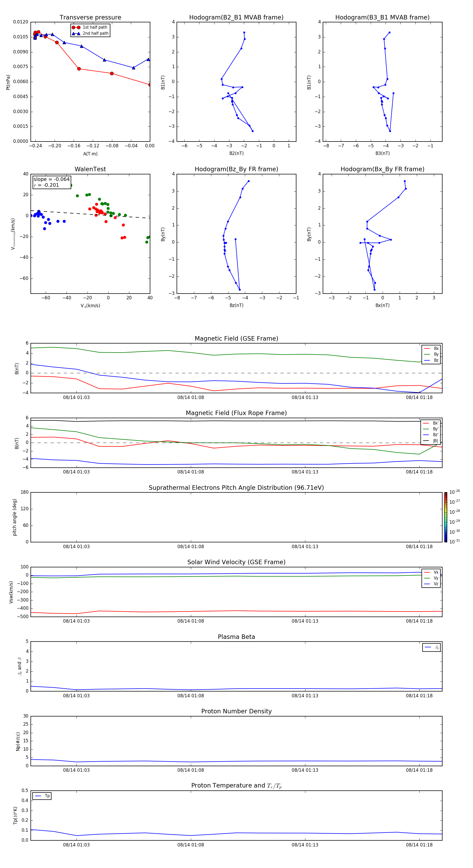This screenshot has width=473, height=868.
Task: Click '08/14 01:03' tick under the GSE magnetic field plot
Action: point(76,398)
